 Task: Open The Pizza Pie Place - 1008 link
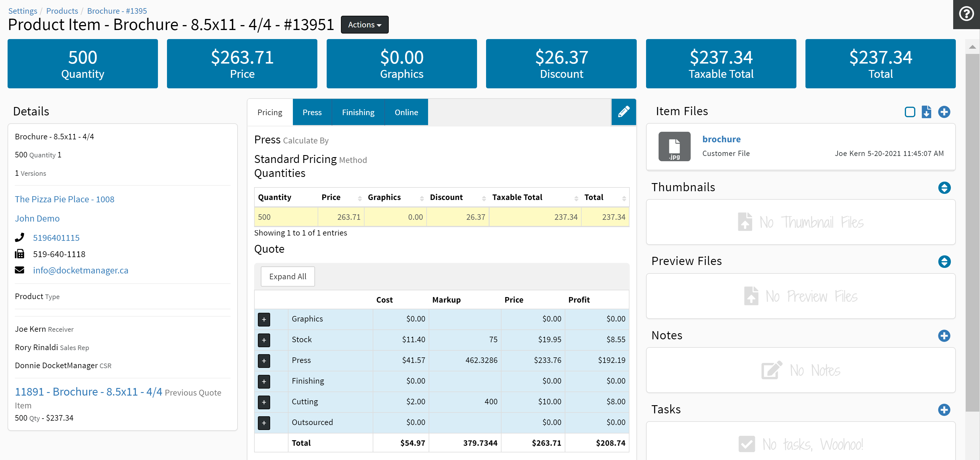[x=64, y=199]
